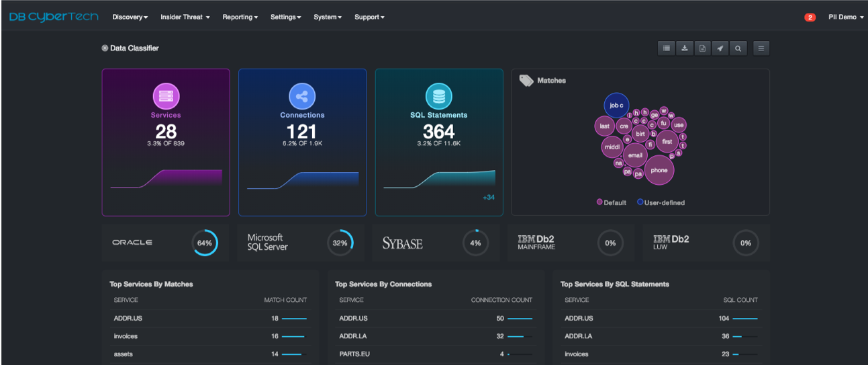Click the rocket launch icon
The image size is (868, 365).
(x=720, y=48)
